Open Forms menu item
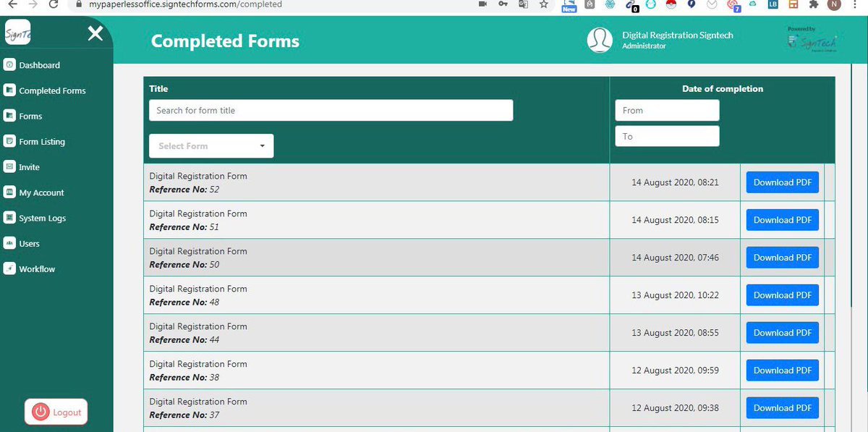This screenshot has width=868, height=432. tap(30, 116)
